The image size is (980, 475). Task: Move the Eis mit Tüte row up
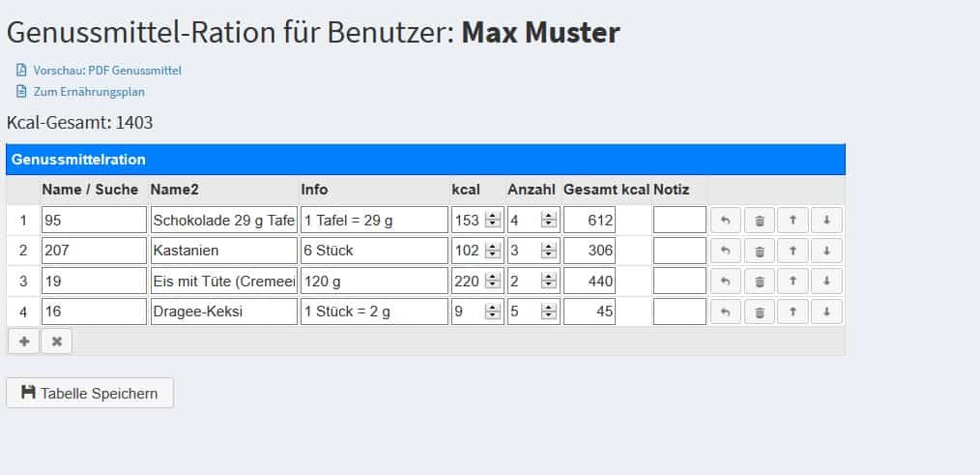click(x=793, y=281)
